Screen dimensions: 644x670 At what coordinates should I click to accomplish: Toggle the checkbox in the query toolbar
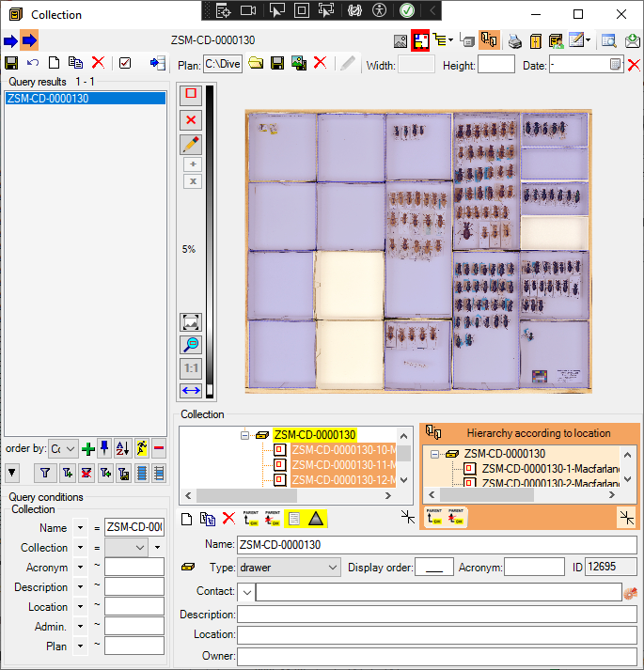tap(125, 63)
